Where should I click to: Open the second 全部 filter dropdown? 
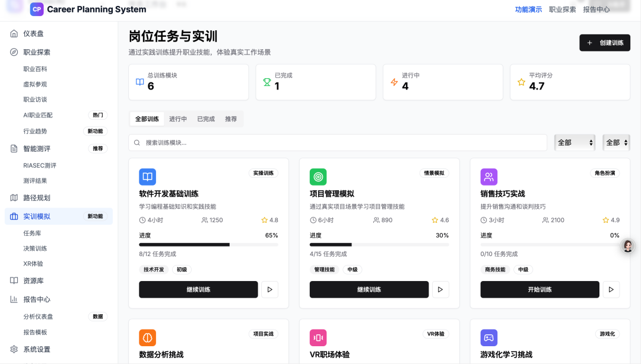[x=616, y=143]
